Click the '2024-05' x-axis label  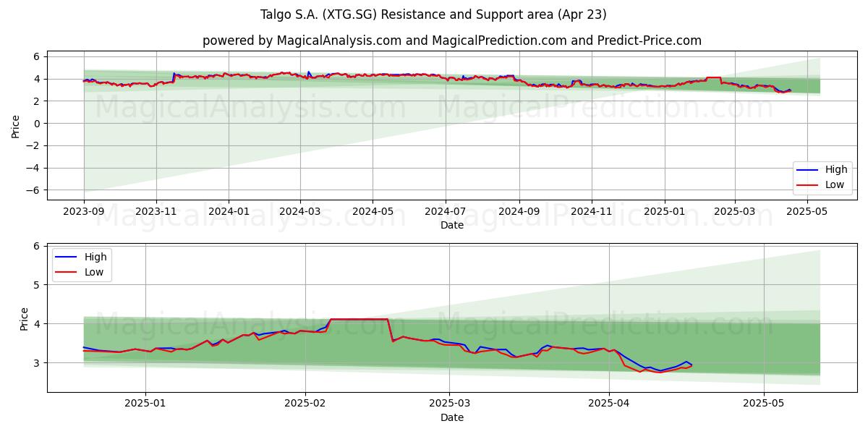tap(373, 212)
